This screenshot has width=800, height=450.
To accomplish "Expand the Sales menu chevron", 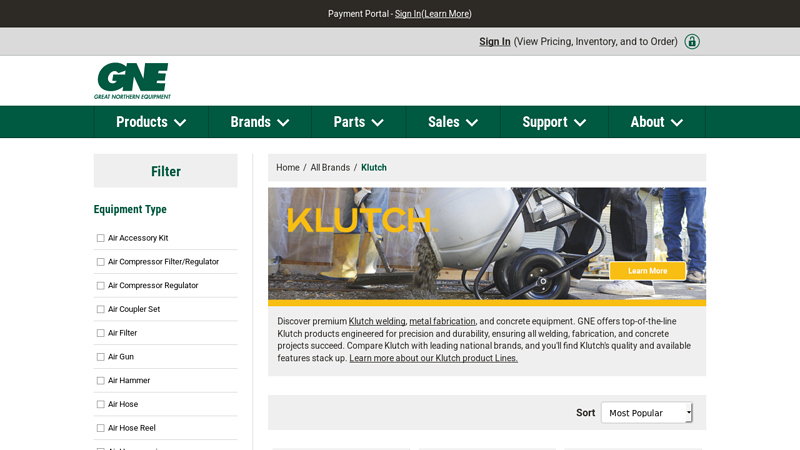I will coord(472,122).
